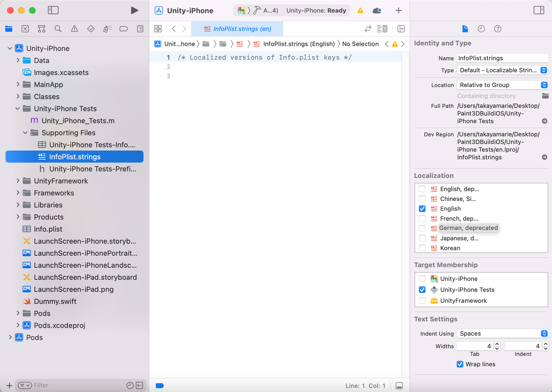Open the warning badge in the activity bar
Screen dimensions: 552x392
(x=360, y=10)
